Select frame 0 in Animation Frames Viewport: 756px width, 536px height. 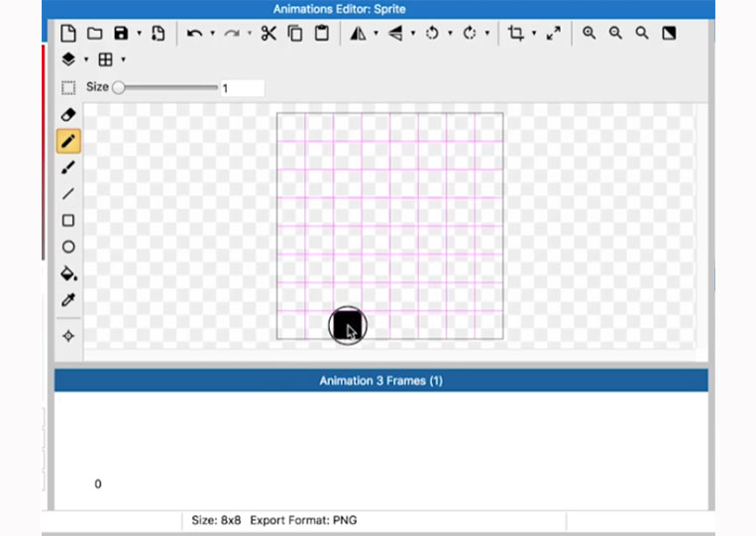[98, 483]
